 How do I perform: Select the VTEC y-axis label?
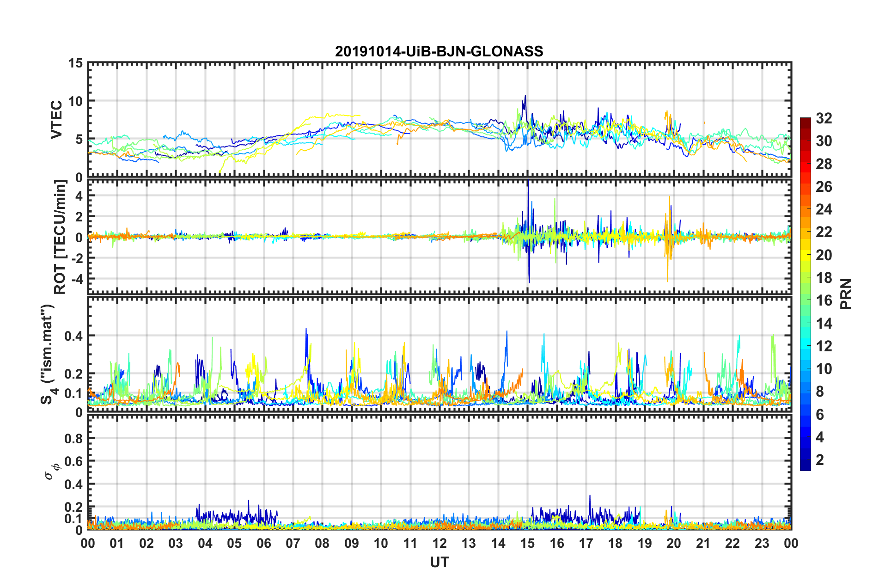pyautogui.click(x=56, y=119)
